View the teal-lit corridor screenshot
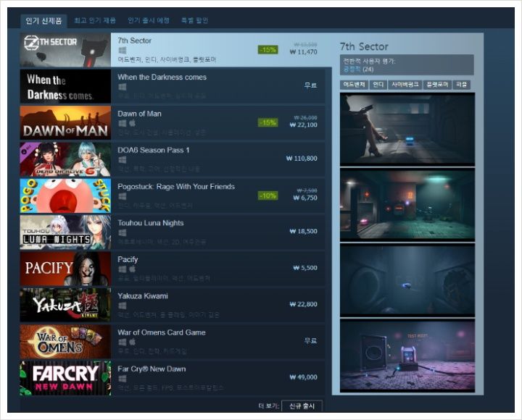 (x=407, y=204)
